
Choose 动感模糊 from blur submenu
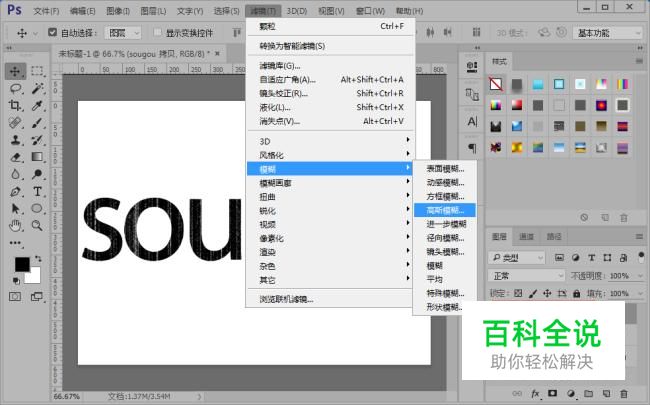(x=445, y=182)
